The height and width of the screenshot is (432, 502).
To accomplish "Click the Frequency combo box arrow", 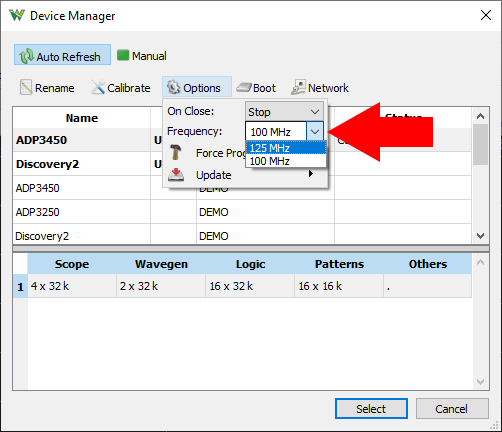I will (x=315, y=132).
